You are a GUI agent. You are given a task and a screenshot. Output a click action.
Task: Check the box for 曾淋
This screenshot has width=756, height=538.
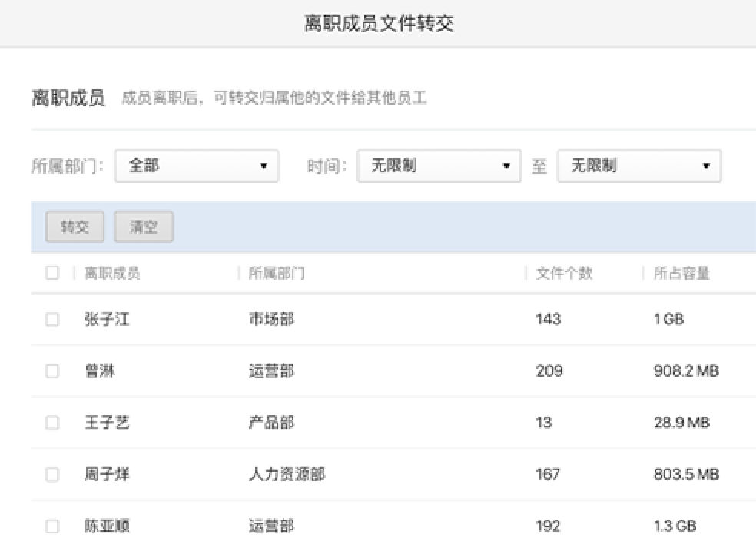point(52,371)
